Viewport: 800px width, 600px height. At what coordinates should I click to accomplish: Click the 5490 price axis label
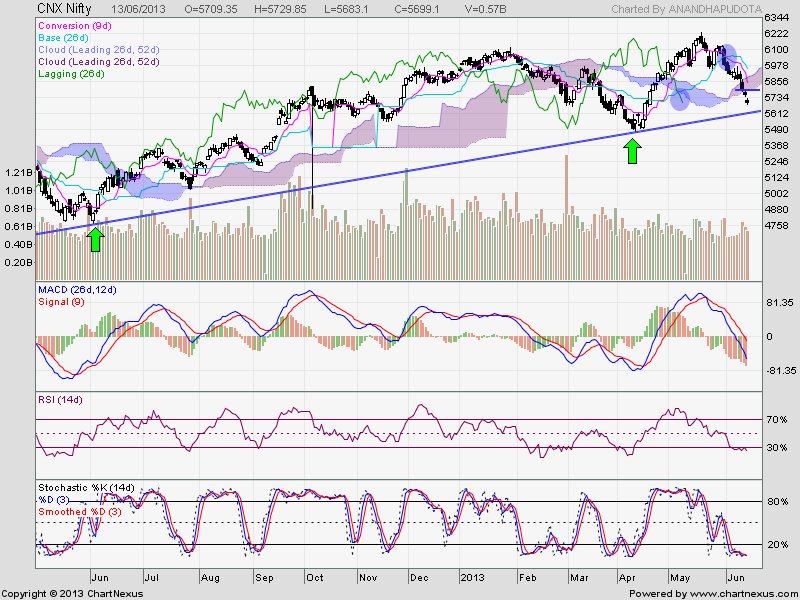point(776,129)
